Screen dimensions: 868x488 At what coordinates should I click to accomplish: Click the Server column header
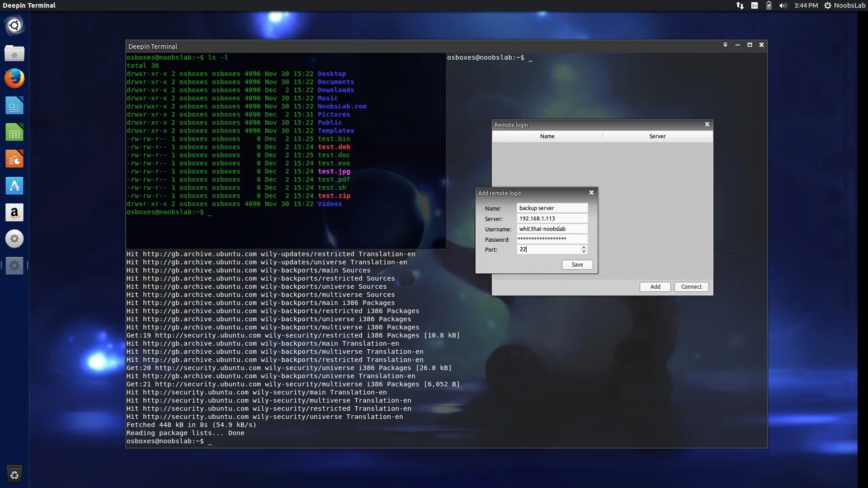pos(657,136)
